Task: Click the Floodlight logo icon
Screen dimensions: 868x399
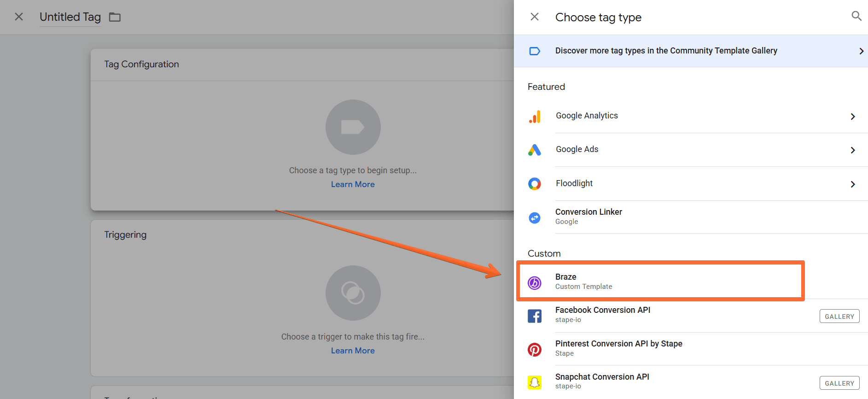Action: pyautogui.click(x=535, y=184)
